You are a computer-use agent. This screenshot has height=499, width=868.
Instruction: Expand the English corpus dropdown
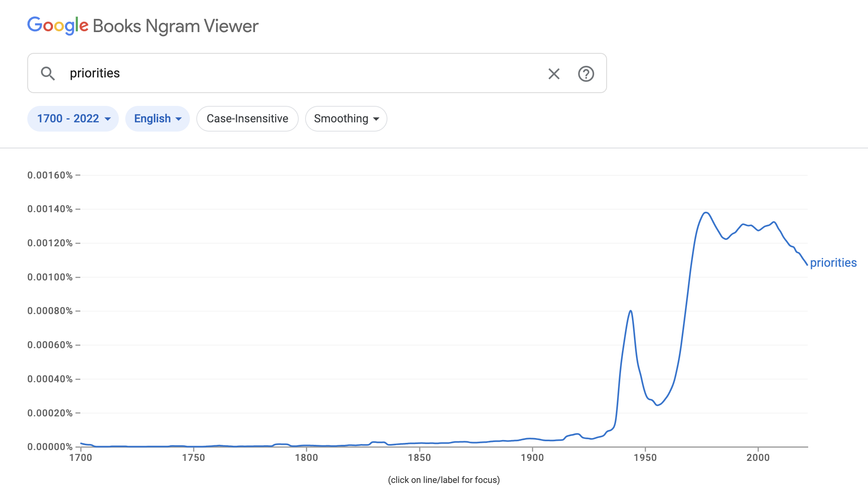click(x=157, y=119)
